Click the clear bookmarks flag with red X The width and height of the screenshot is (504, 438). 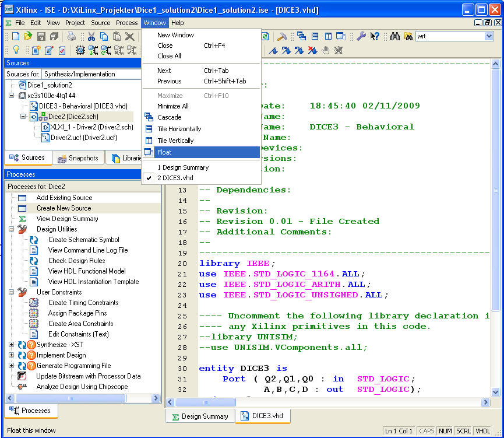(x=312, y=51)
